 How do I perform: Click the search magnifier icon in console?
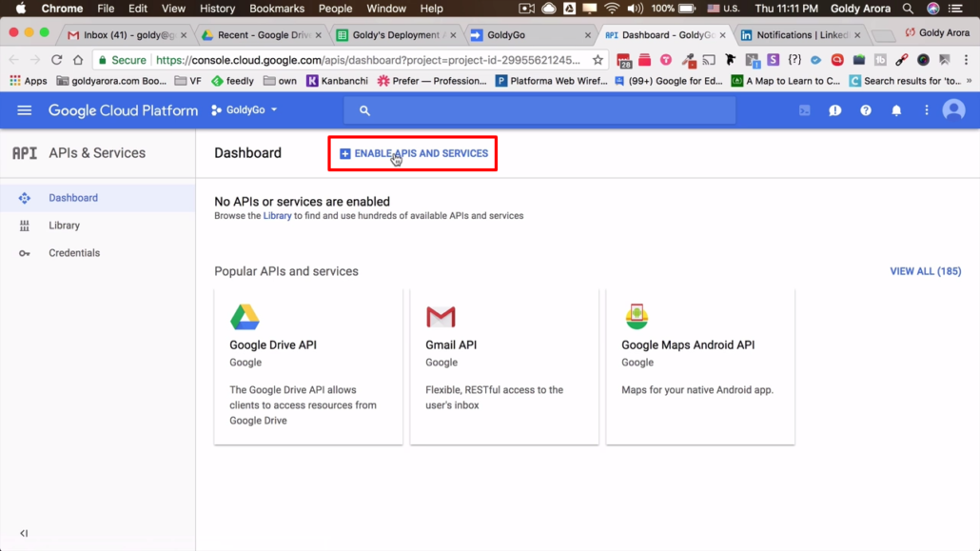click(x=364, y=110)
